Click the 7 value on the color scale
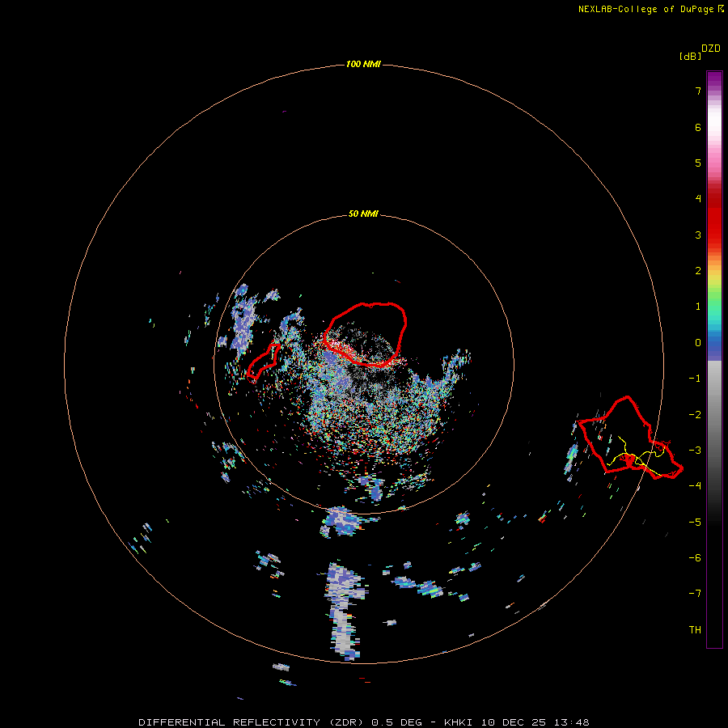Viewport: 728px width, 728px height. (698, 91)
